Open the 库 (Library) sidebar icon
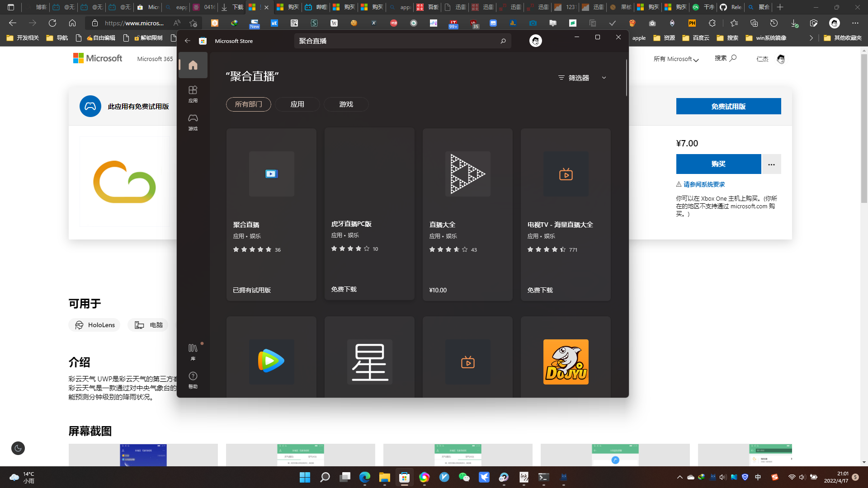The height and width of the screenshot is (488, 868). 193,352
